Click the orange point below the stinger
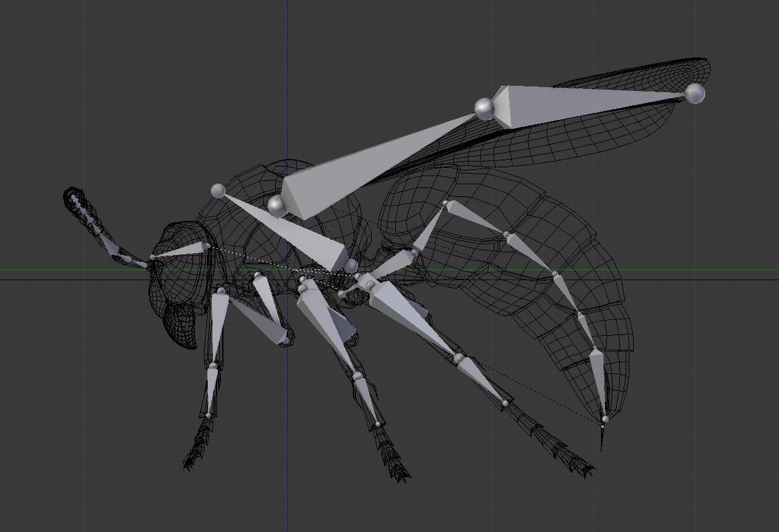 (602, 427)
